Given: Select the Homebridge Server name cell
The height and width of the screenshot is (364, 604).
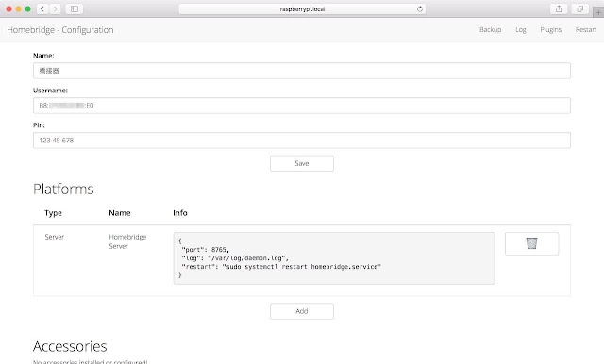Looking at the screenshot, I should [x=127, y=241].
